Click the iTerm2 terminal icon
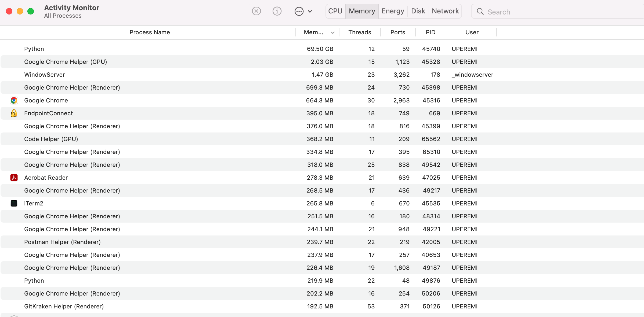The image size is (644, 317). 14,204
